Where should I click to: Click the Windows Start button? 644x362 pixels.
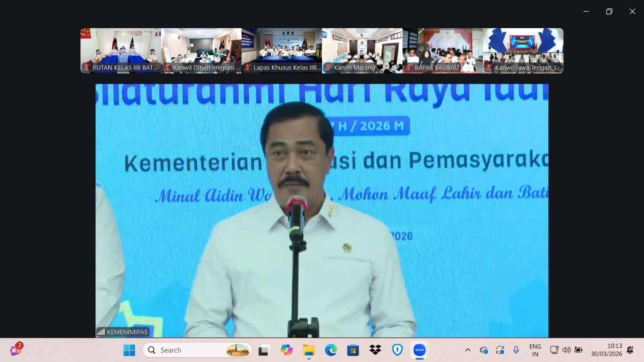129,350
